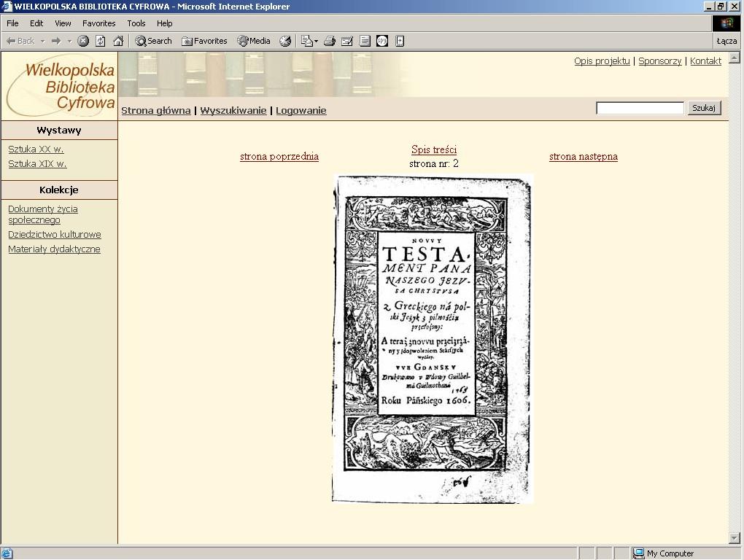Open the Wyszukiwanie link

[233, 111]
